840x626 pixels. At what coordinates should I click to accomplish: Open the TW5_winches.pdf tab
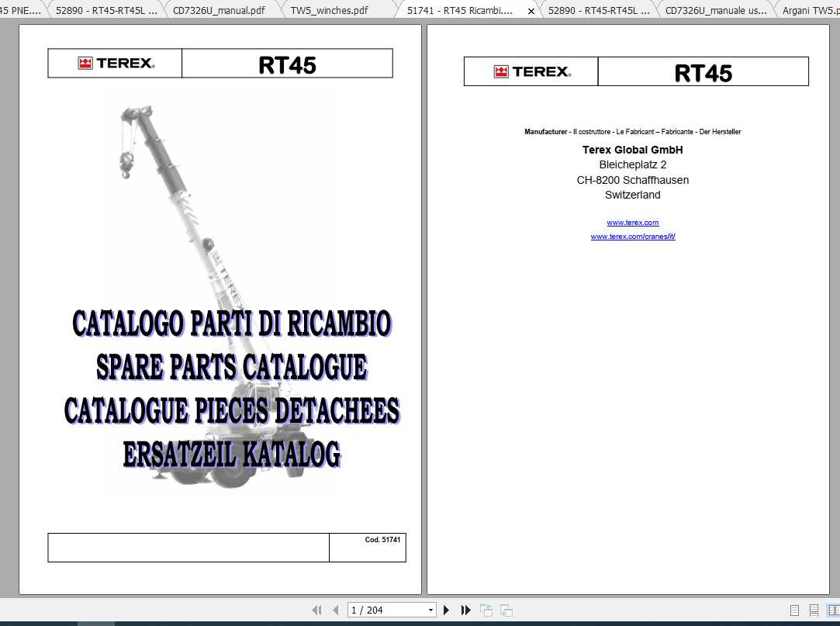[x=330, y=11]
